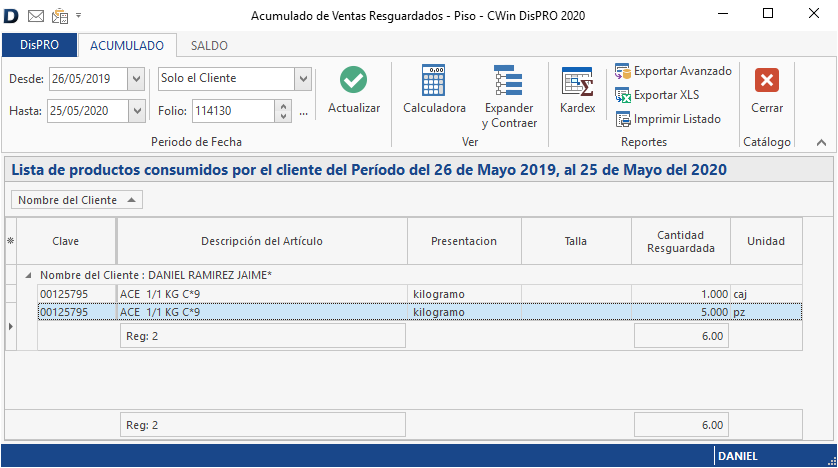Click inside the Folio number field
Image resolution: width=838 pixels, height=468 pixels.
point(230,111)
